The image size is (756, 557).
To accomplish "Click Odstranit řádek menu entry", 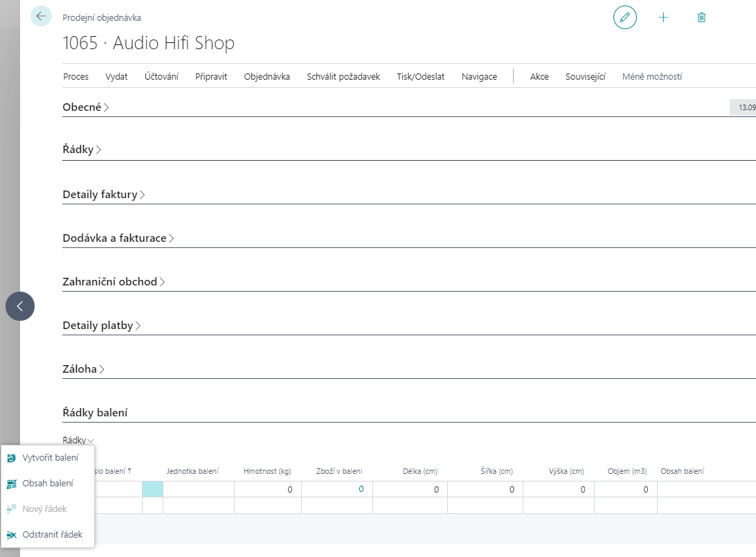I will click(x=52, y=535).
